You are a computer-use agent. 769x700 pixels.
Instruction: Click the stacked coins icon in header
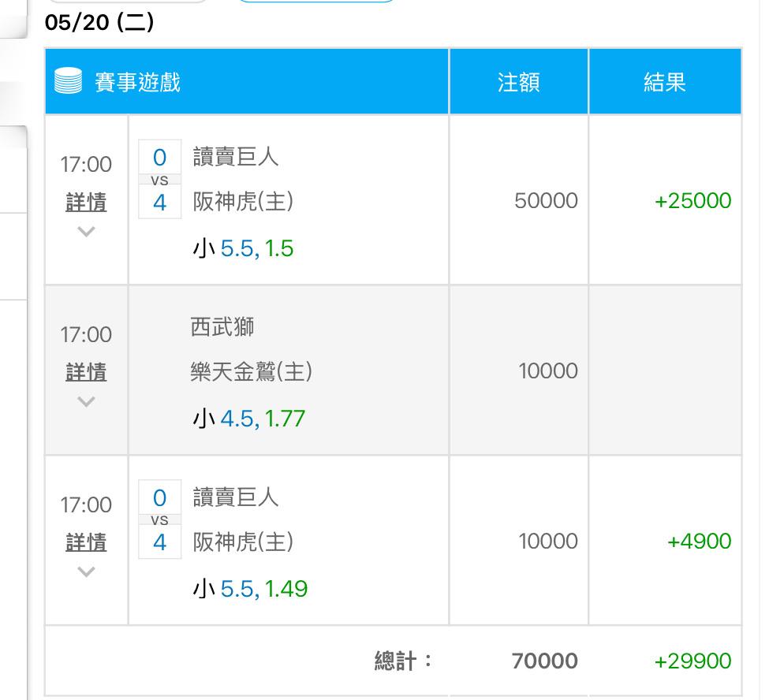click(68, 81)
